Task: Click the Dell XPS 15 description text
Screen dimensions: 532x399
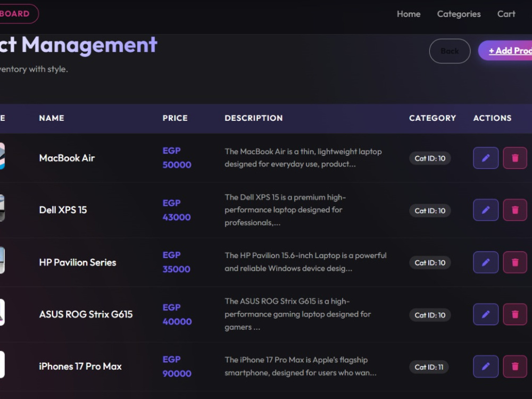Action: pyautogui.click(x=285, y=210)
